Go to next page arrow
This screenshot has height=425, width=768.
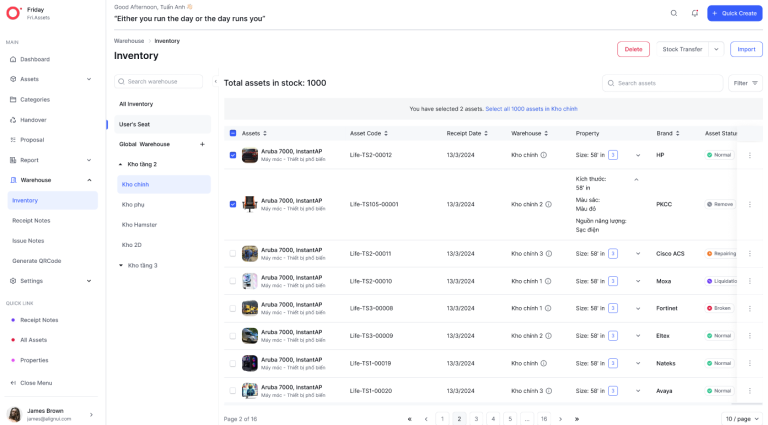[560, 419]
